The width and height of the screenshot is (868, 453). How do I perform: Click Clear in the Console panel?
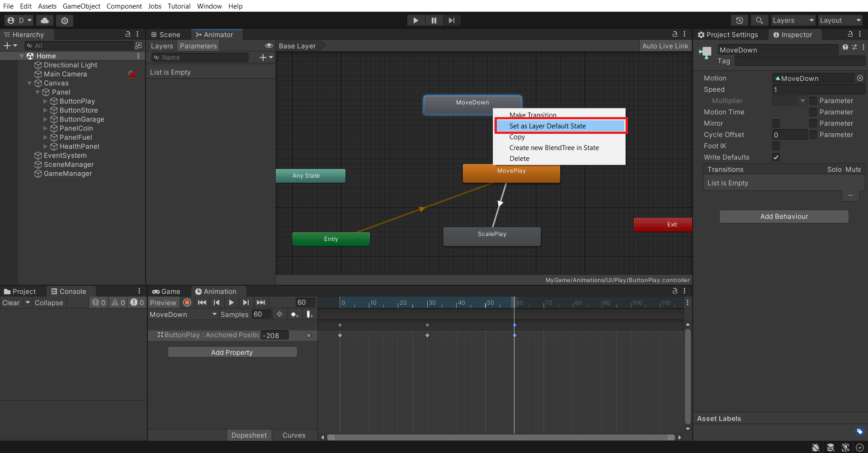coord(11,302)
